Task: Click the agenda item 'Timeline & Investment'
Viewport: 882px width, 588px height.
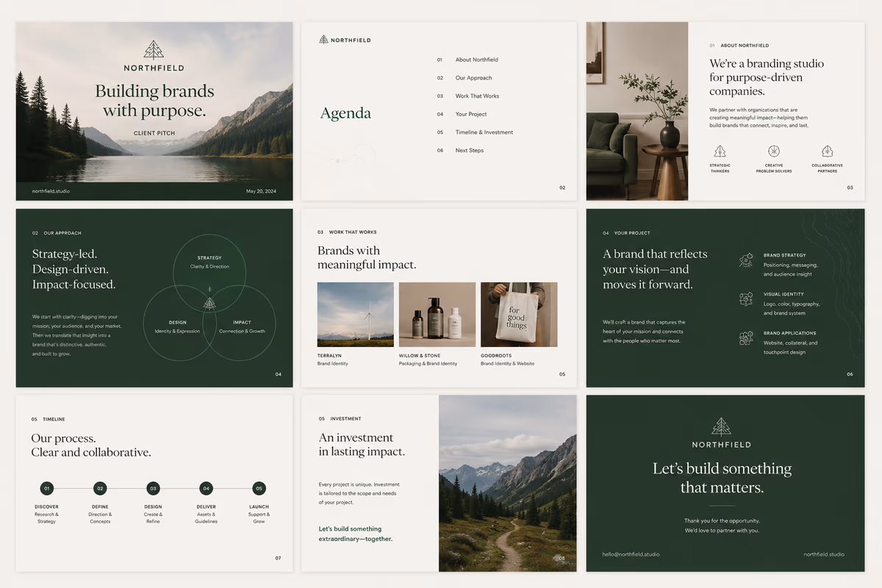Action: click(x=484, y=132)
